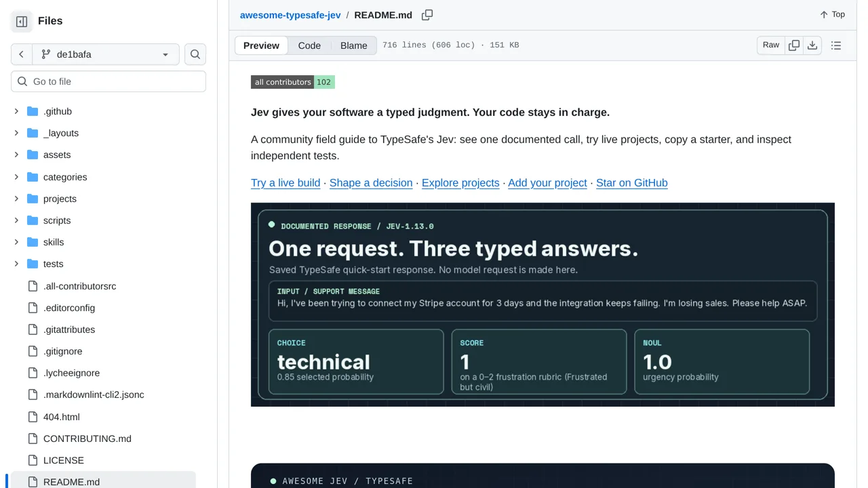This screenshot has width=868, height=488.
Task: Go to awesome-typesafe-jev breadcrumb link
Action: click(290, 15)
